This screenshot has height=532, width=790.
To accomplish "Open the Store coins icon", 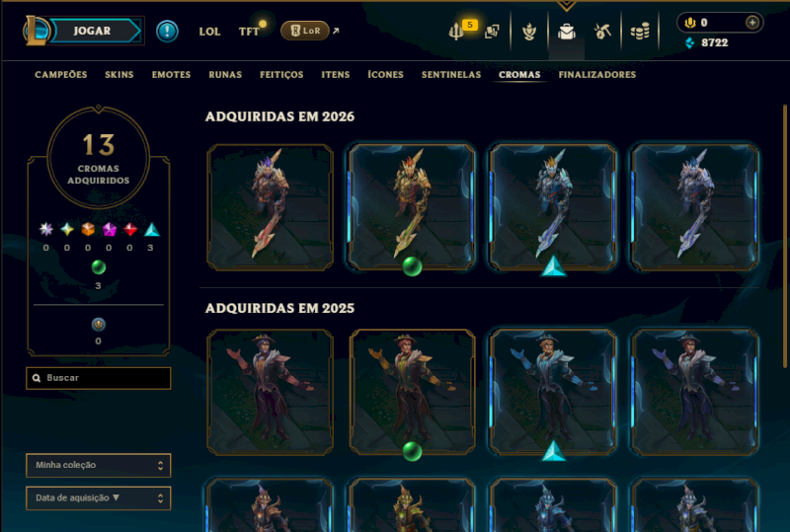I will [640, 32].
